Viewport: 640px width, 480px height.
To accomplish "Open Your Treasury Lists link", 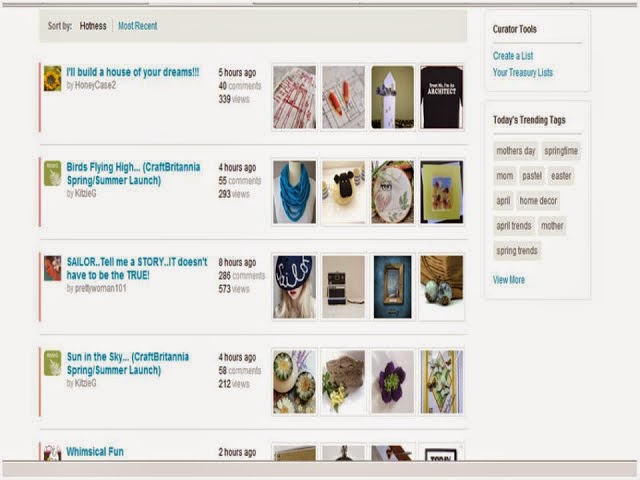I will [522, 73].
